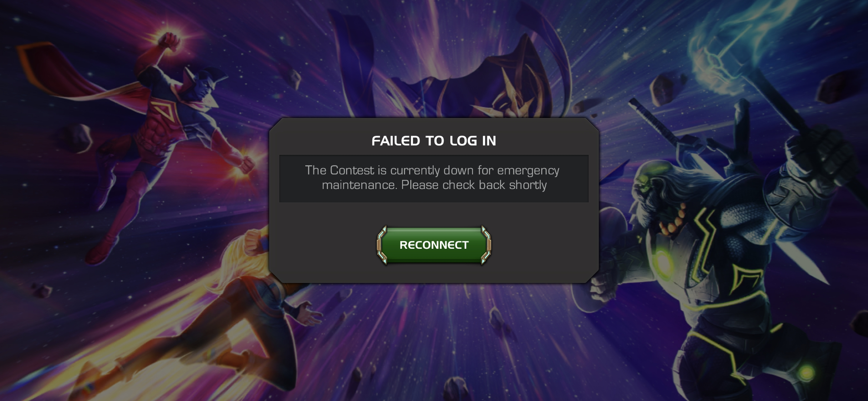The height and width of the screenshot is (401, 868).
Task: Select the Failed To Log In title
Action: pos(434,141)
